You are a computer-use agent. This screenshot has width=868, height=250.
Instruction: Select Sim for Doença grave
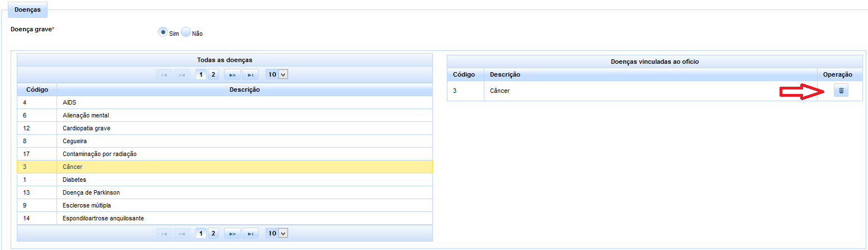point(163,32)
